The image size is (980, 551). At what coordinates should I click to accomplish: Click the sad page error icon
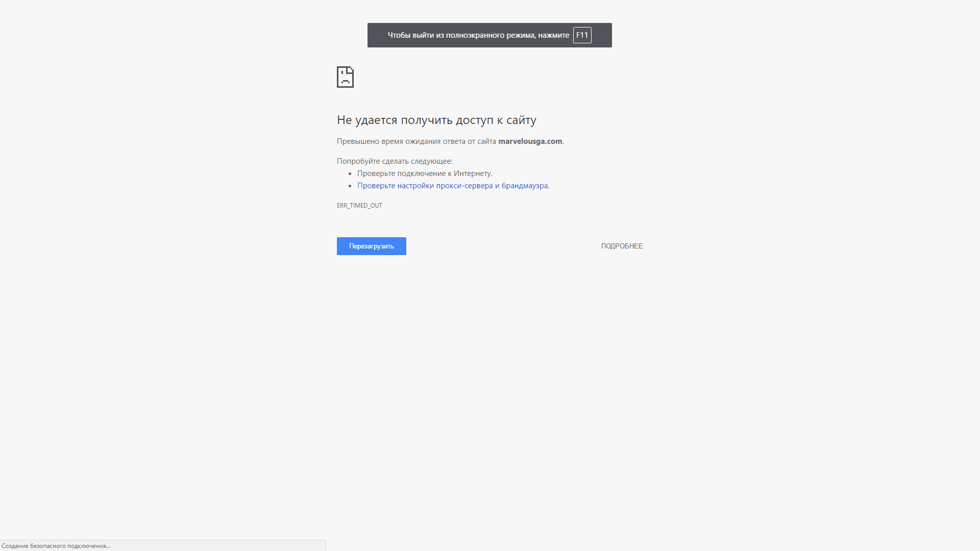coord(345,77)
